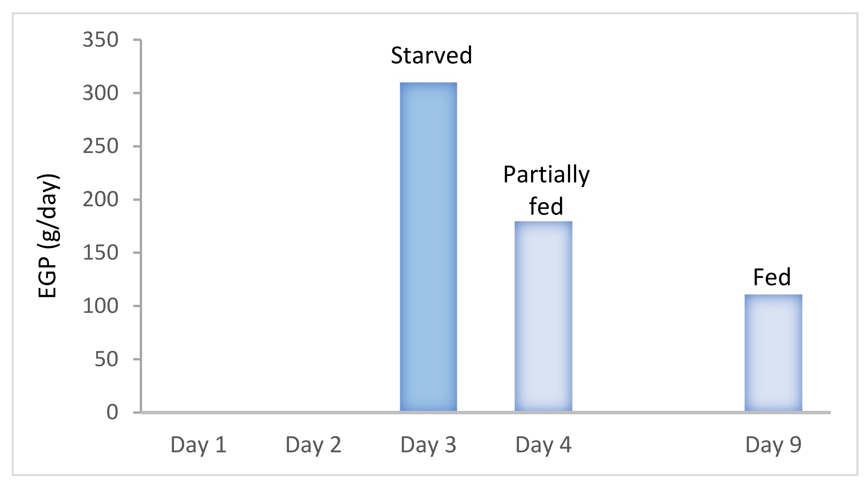Image resolution: width=868 pixels, height=484 pixels.
Task: Select the Day 4 Partially fed bar
Action: pos(543,316)
